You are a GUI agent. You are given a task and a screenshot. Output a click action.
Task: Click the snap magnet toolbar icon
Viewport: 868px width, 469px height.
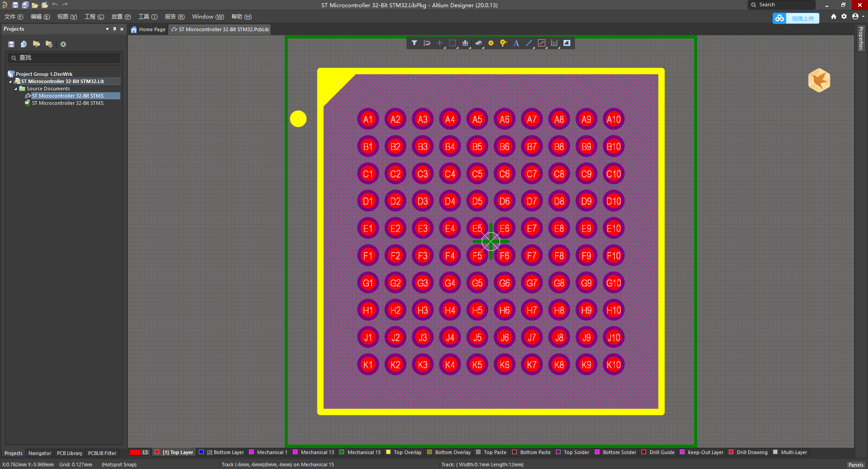coord(427,43)
